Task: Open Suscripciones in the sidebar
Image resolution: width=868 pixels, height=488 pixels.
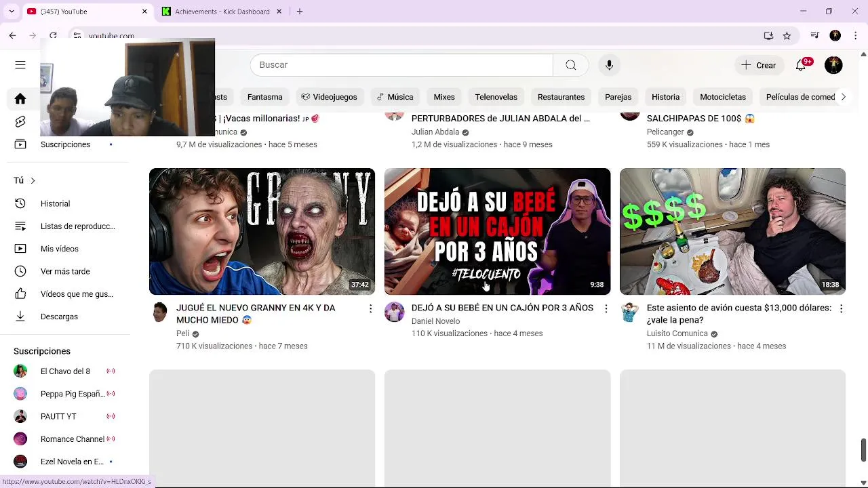Action: (x=65, y=144)
